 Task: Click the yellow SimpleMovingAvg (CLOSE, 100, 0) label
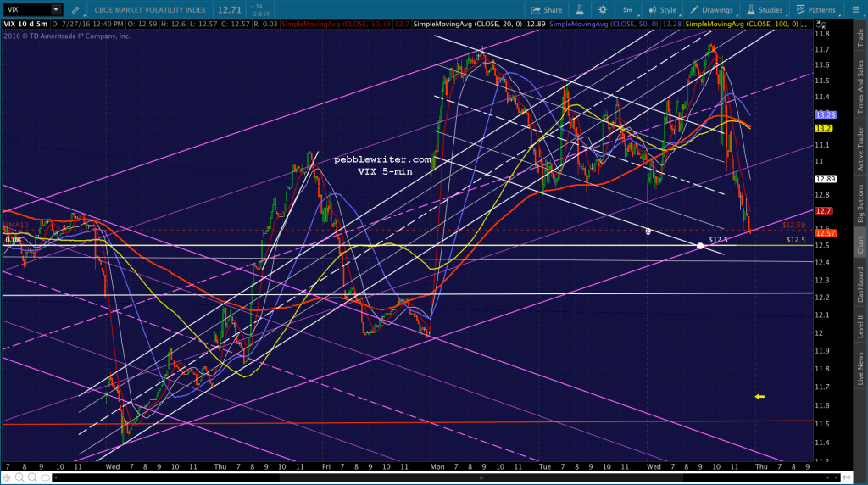[741, 25]
